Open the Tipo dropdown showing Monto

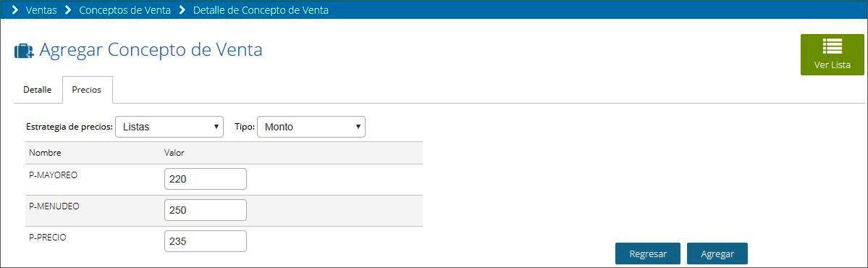coord(311,127)
